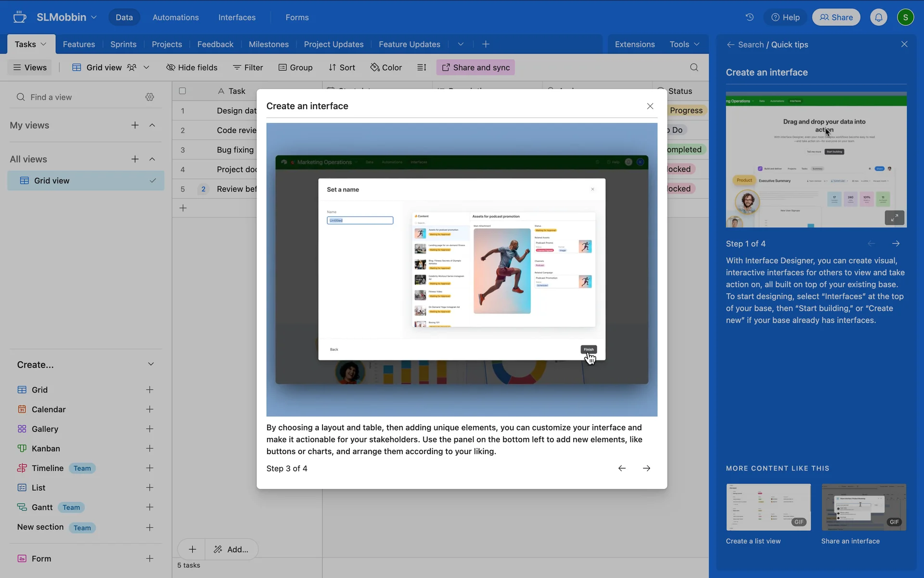Viewport: 924px width, 578px height.
Task: Click the row height icon in toolbar
Action: 422,67
